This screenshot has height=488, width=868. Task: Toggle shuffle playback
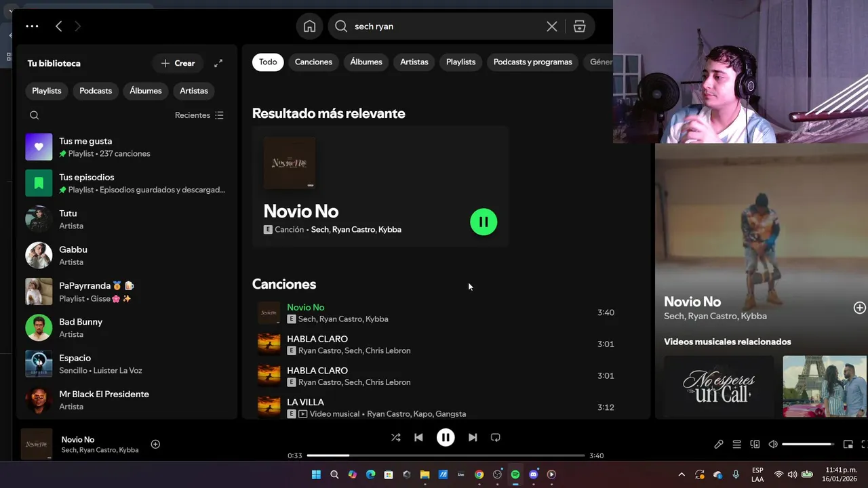[x=395, y=437]
